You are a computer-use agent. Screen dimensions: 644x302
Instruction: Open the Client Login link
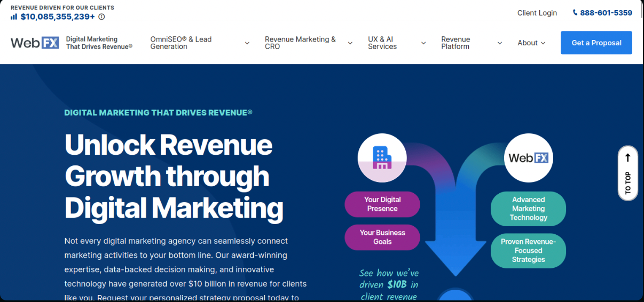pyautogui.click(x=537, y=13)
